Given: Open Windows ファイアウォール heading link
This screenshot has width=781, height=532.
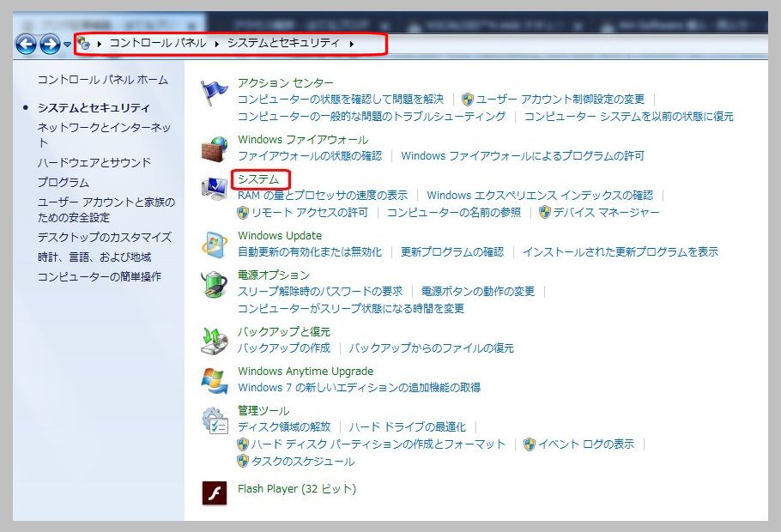Looking at the screenshot, I should point(303,140).
